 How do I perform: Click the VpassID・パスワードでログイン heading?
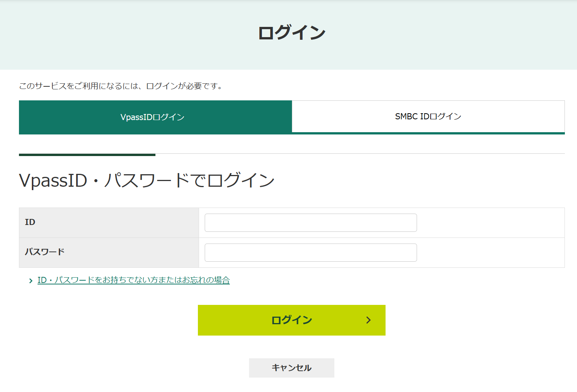(147, 180)
